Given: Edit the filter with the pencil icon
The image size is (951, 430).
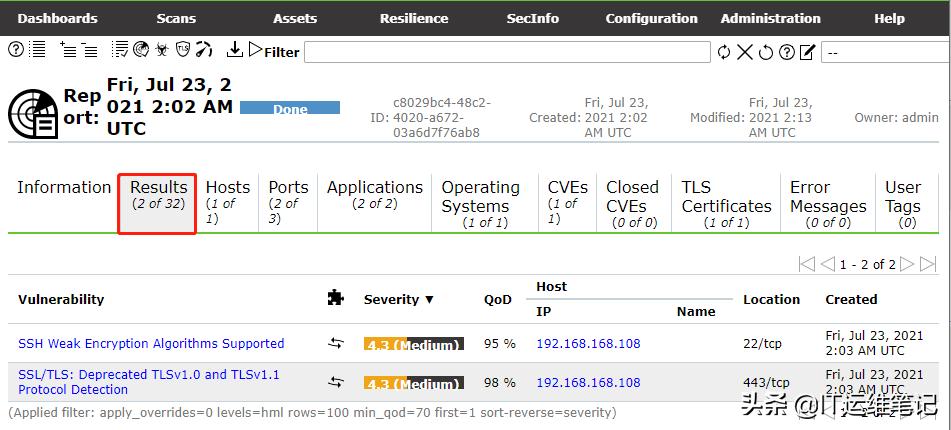Looking at the screenshot, I should click(807, 52).
